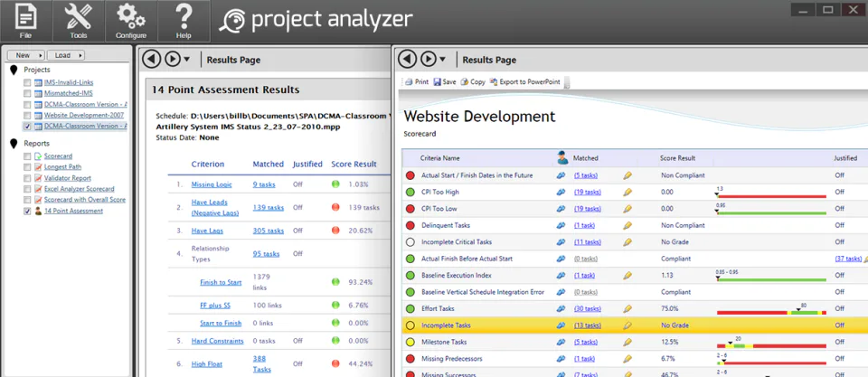Go back in Website Development results pane
This screenshot has width=868, height=377.
(x=407, y=59)
